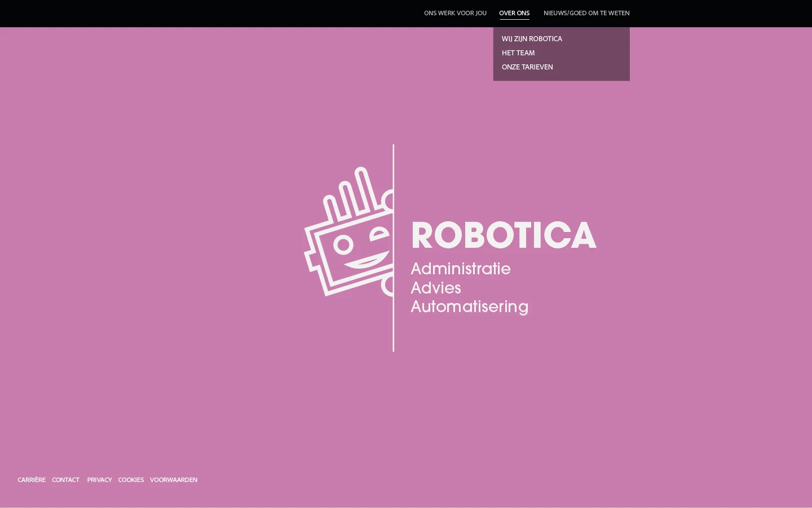Viewport: 812px width, 508px height.
Task: Expand the NIEUWS/GOED OM TE WETEN menu
Action: click(x=586, y=13)
